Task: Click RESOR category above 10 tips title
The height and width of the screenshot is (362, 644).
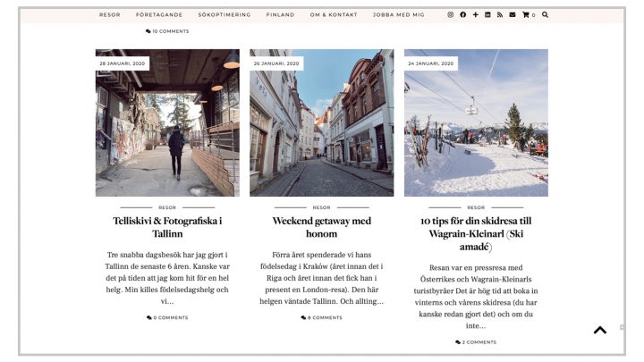Action: click(x=476, y=207)
